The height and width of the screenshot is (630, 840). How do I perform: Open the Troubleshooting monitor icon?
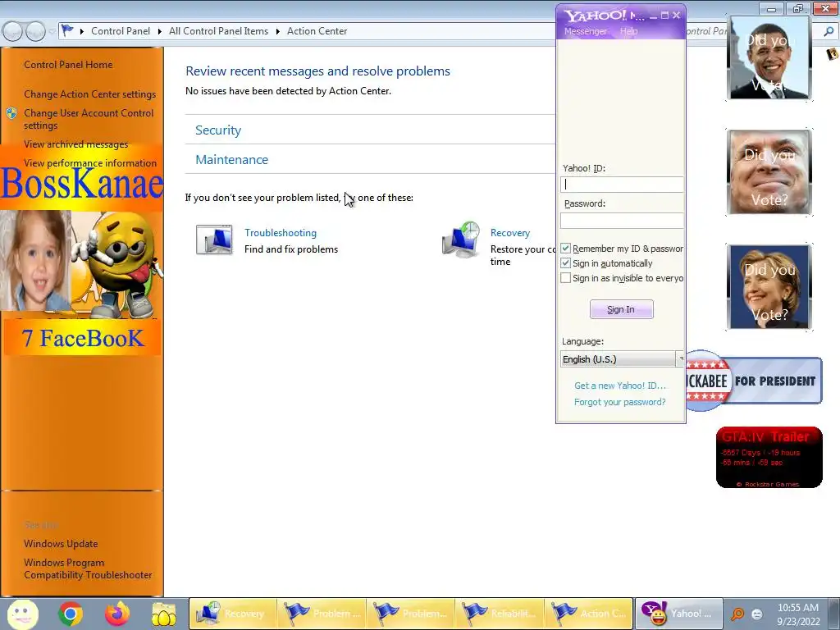[214, 240]
